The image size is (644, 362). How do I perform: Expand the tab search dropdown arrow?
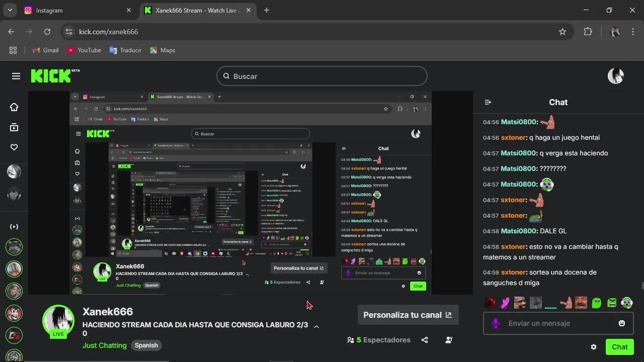10,10
